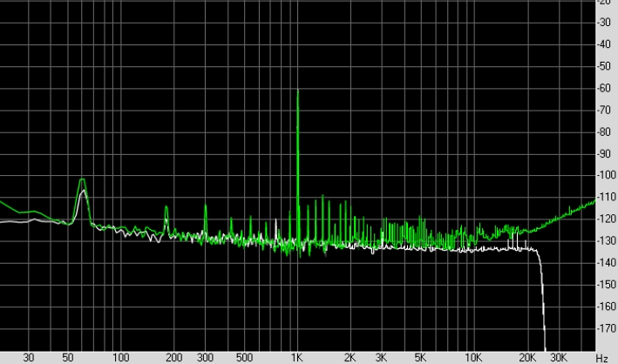Image resolution: width=618 pixels, height=364 pixels.
Task: Click the -30 dB scale label
Action: coord(604,22)
